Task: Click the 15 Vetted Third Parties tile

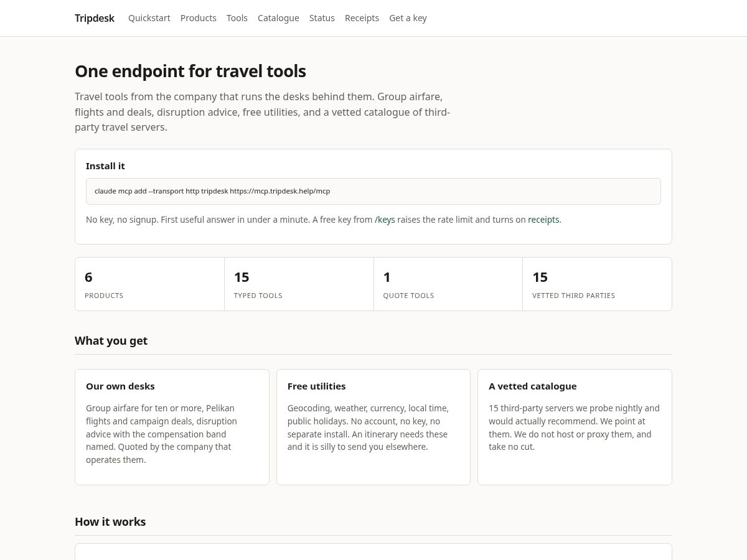Action: tap(597, 284)
